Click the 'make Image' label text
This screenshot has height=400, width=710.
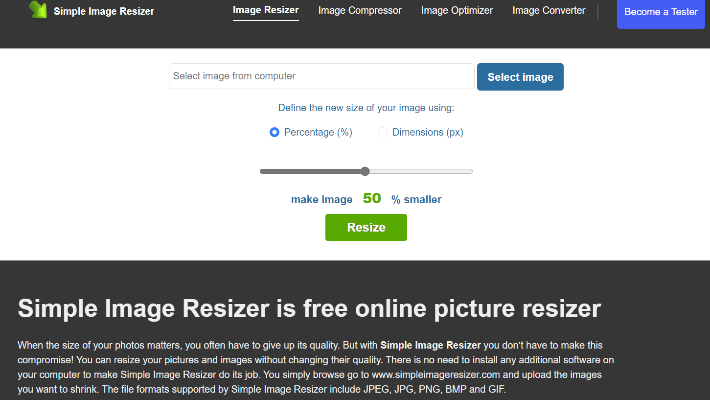(x=321, y=199)
